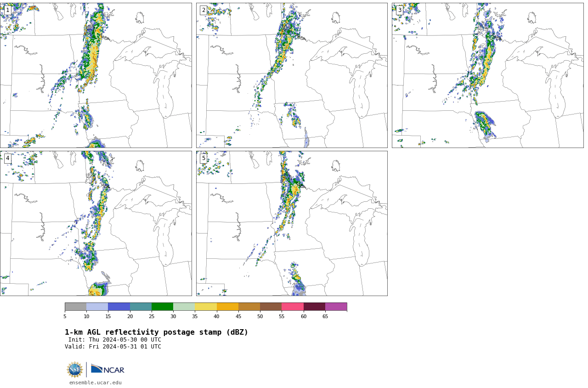Click the panel number 5 label
This screenshot has height=388, width=588.
coord(204,158)
